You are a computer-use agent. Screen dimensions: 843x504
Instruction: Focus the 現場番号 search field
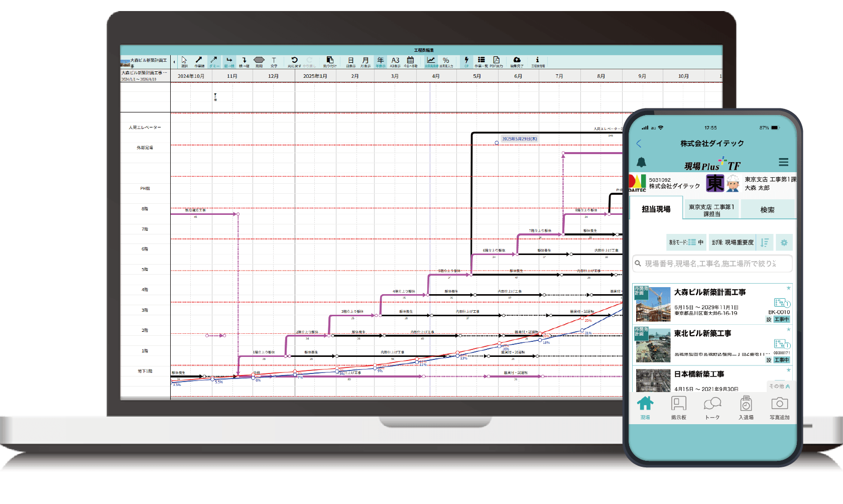point(712,264)
